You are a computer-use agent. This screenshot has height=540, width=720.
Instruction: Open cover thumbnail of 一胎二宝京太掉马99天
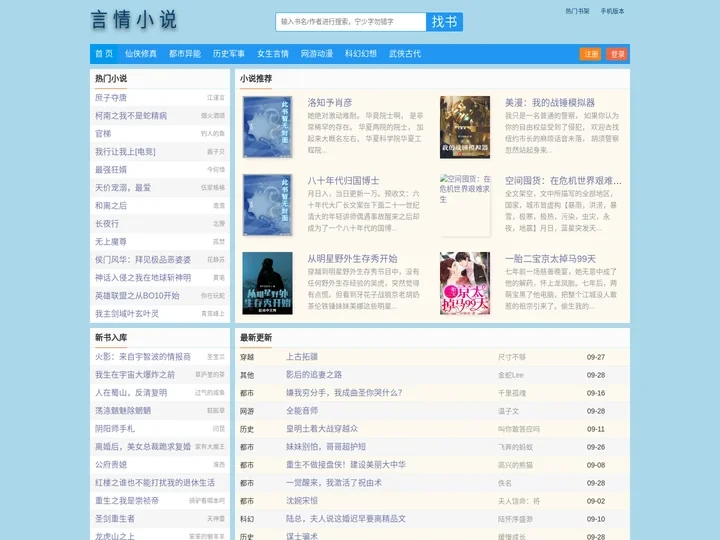coord(465,283)
